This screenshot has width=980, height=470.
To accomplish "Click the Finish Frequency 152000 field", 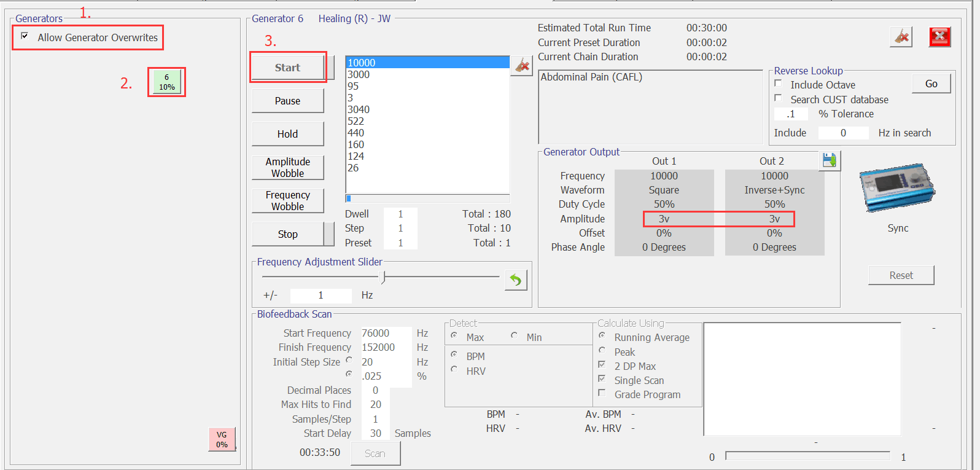I will (x=385, y=347).
